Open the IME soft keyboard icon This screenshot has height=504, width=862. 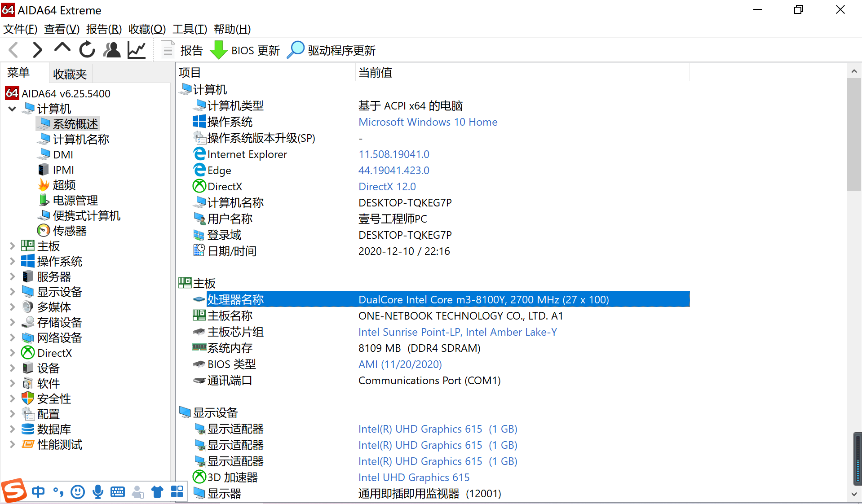[117, 492]
